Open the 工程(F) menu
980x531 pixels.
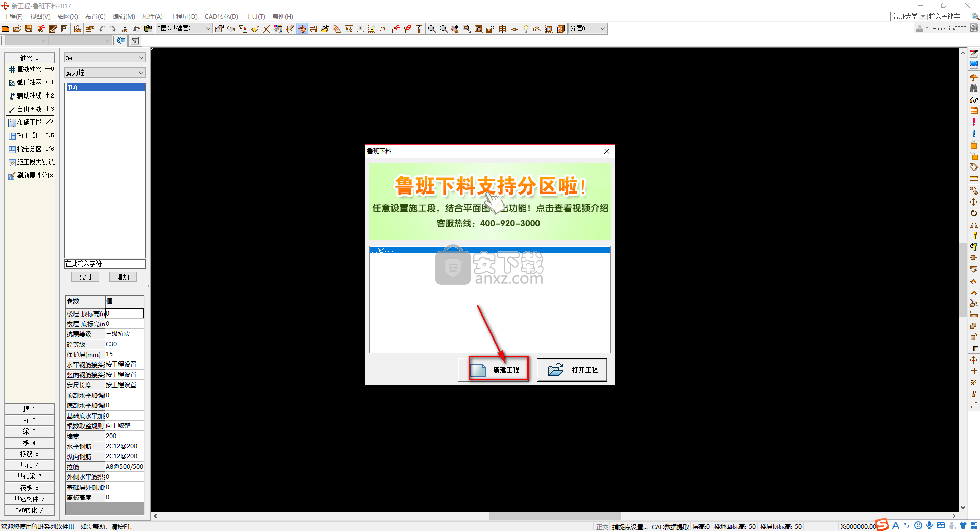13,16
